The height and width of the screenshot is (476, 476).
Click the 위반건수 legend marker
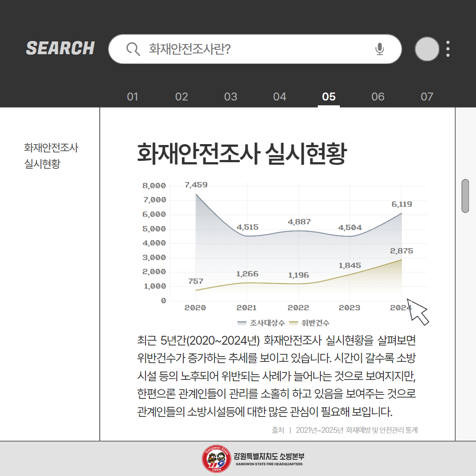point(294,323)
